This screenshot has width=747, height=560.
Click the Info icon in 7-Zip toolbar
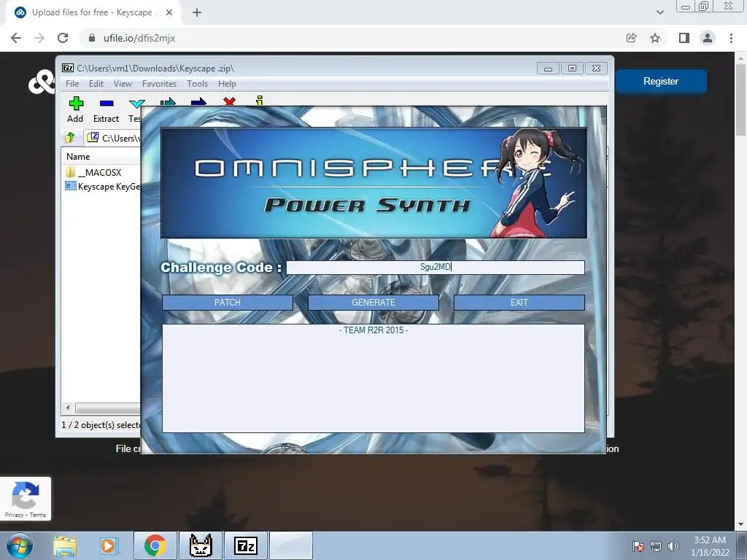coord(259,101)
